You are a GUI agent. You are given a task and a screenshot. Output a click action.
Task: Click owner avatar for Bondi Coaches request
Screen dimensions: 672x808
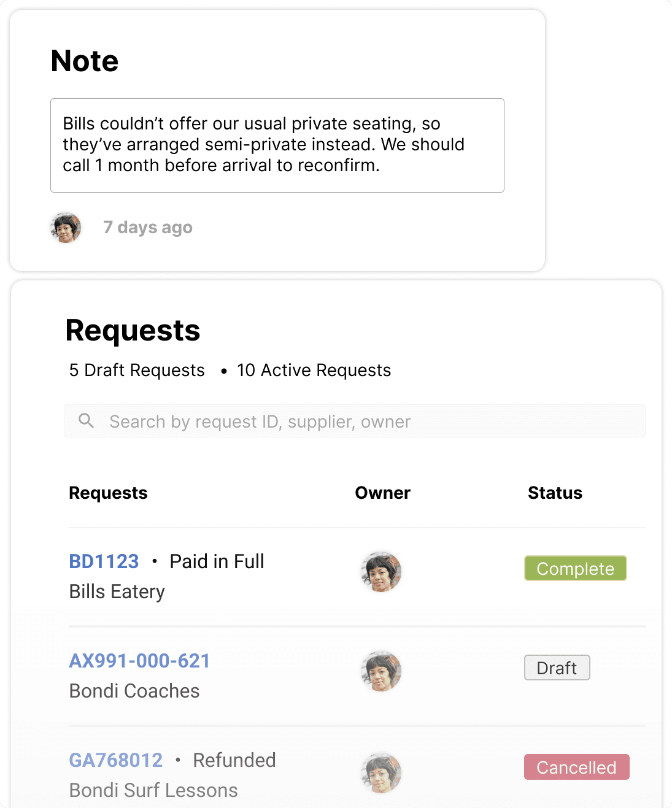pyautogui.click(x=381, y=671)
